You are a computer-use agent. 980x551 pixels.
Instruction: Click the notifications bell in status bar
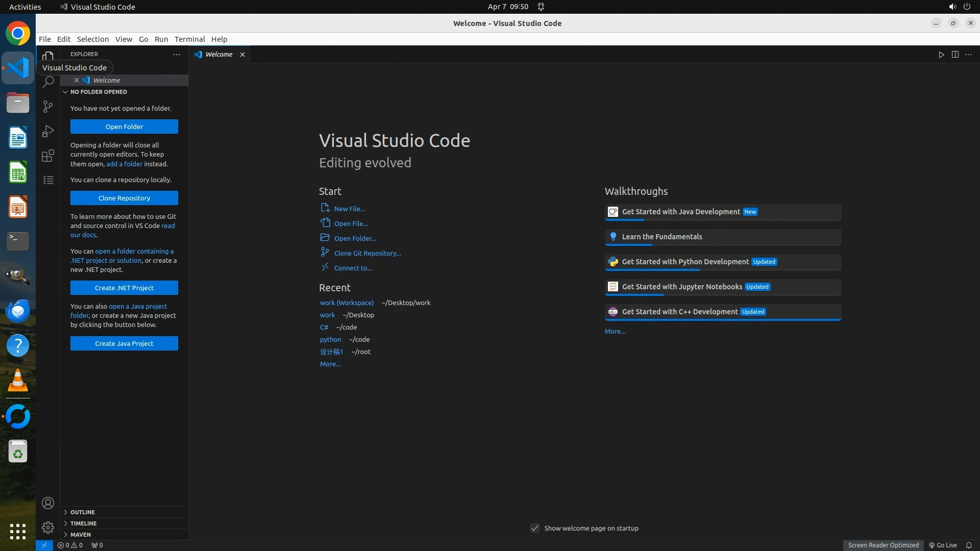969,545
